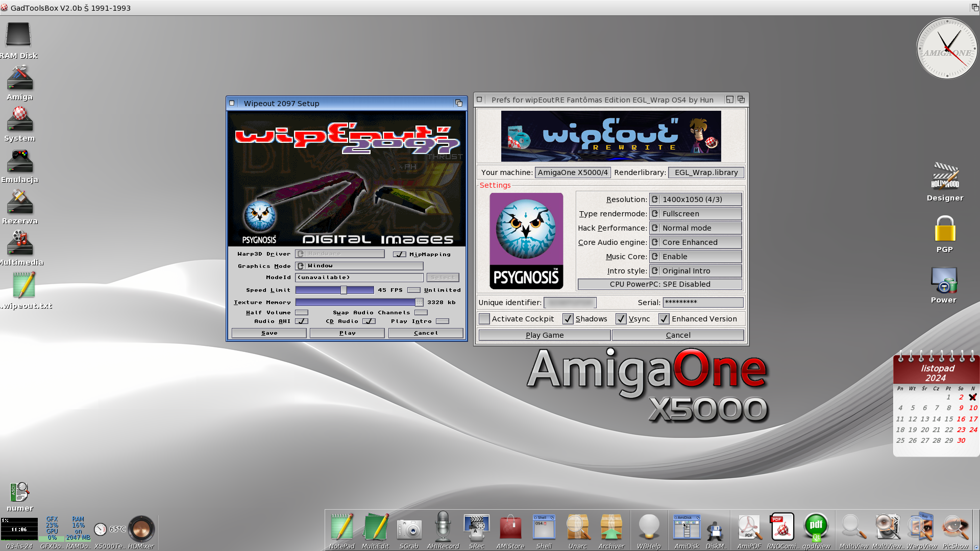Screen dimensions: 980x551
Task: Click Play Game in wipEoutRE Prefs
Action: click(545, 335)
